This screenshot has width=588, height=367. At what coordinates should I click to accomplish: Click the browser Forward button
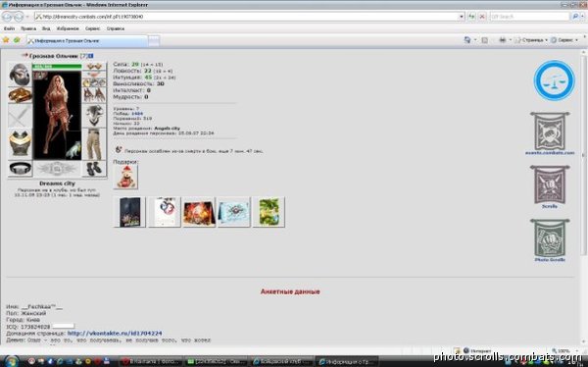point(19,17)
